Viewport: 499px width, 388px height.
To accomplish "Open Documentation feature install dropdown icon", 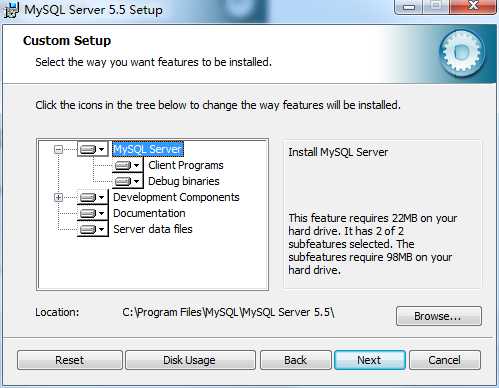I will pyautogui.click(x=93, y=213).
